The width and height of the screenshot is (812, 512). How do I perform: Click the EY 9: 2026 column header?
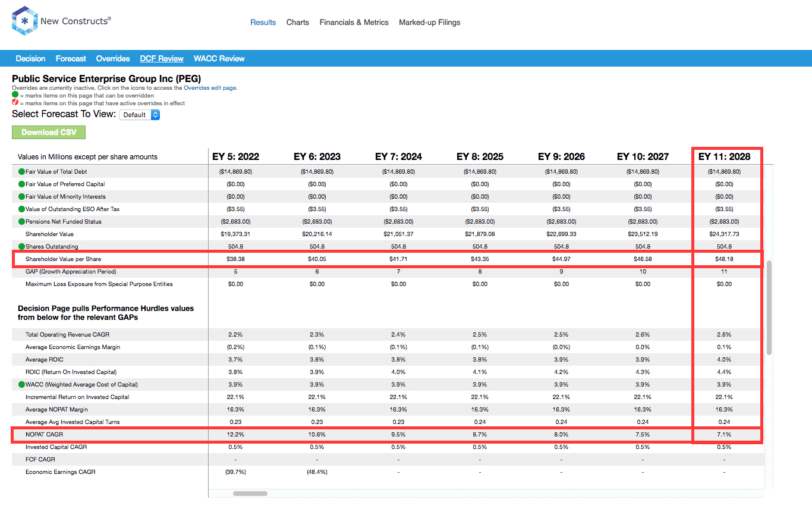tap(562, 157)
